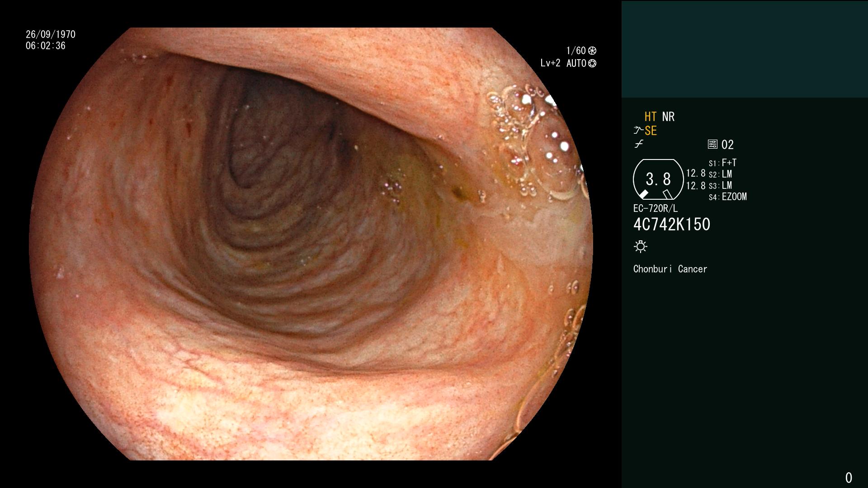The height and width of the screenshot is (488, 868).
Task: Click the S1: F+T switch assignment
Action: (722, 163)
